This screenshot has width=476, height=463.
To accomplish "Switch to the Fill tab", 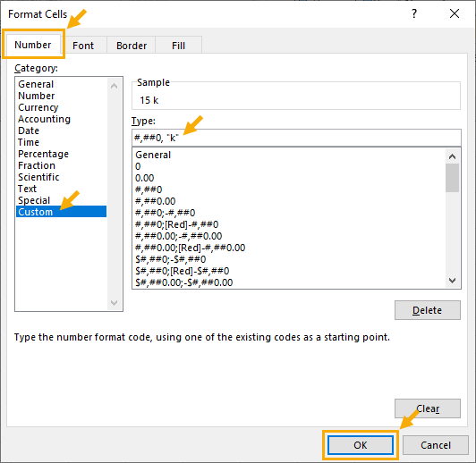I will (179, 46).
